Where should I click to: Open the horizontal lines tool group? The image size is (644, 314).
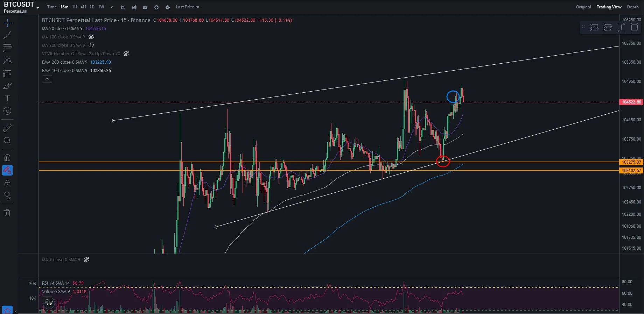(7, 48)
